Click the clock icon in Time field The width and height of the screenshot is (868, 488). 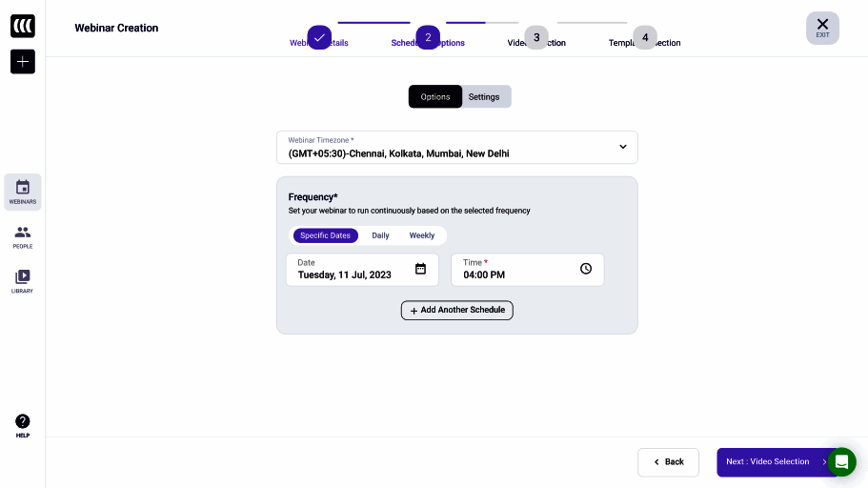(586, 269)
